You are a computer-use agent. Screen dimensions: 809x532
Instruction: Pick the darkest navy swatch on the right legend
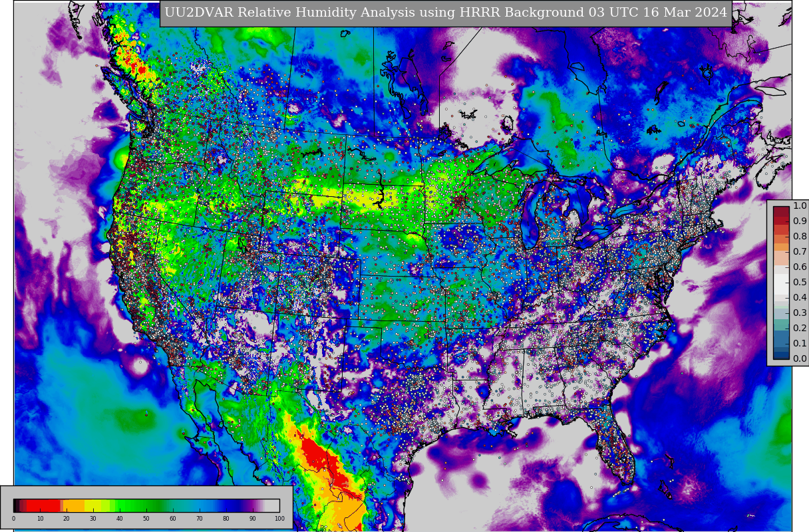click(781, 354)
